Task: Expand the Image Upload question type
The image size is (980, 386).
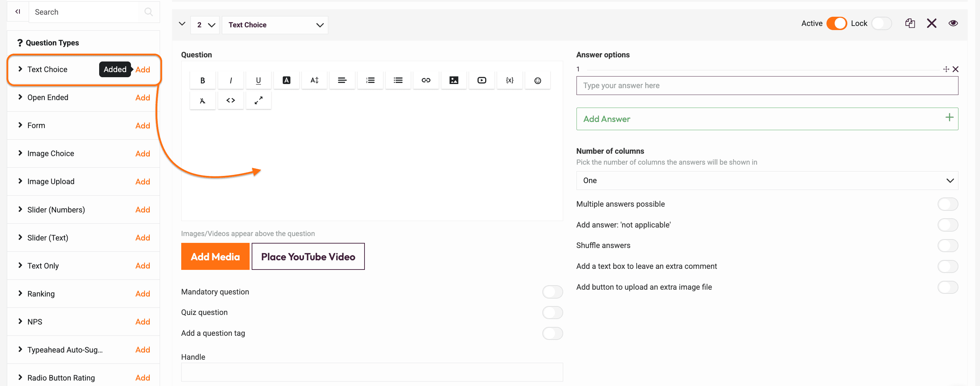Action: 20,181
